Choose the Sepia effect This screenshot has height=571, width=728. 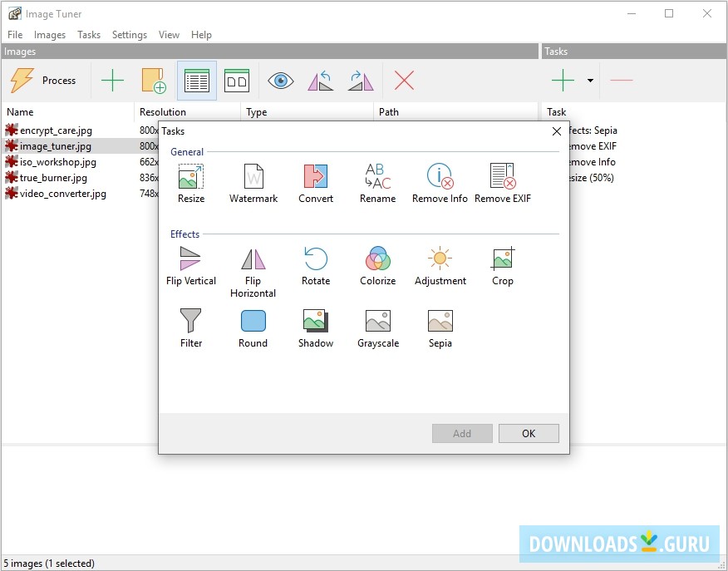[440, 327]
